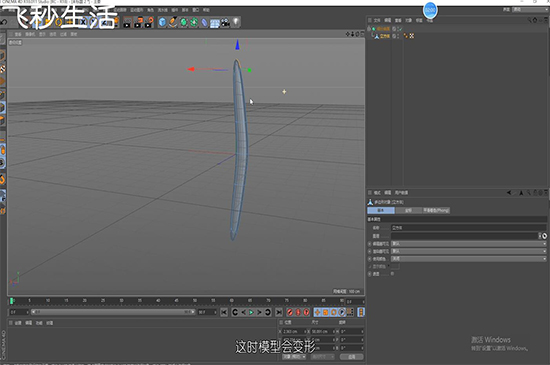Open Visible in Renderer dropdown
Screen dimensions: 550x365
[x=469, y=251]
